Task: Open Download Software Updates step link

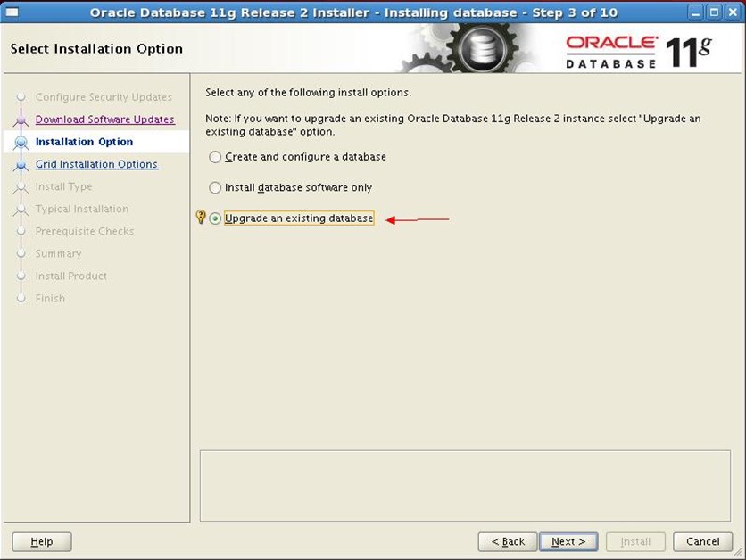Action: [x=104, y=119]
